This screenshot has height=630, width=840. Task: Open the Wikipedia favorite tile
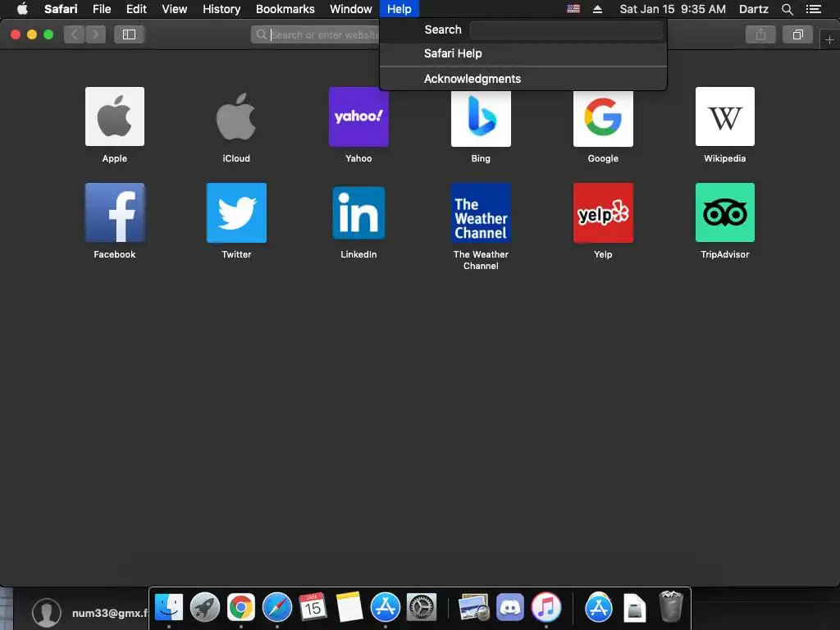(x=725, y=116)
